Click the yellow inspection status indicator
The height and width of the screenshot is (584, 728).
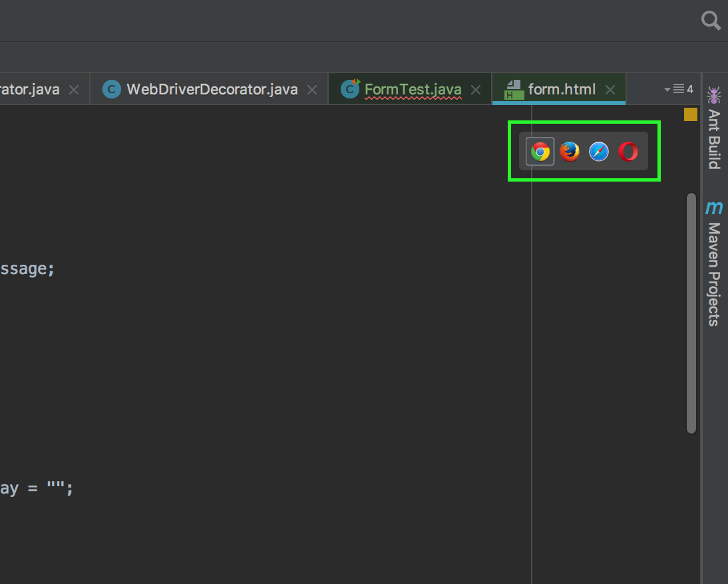coord(691,114)
